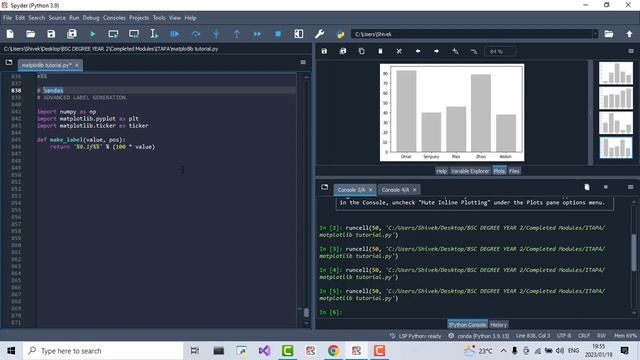The height and width of the screenshot is (360, 640).
Task: Run current cell icon
Action: tap(113, 34)
